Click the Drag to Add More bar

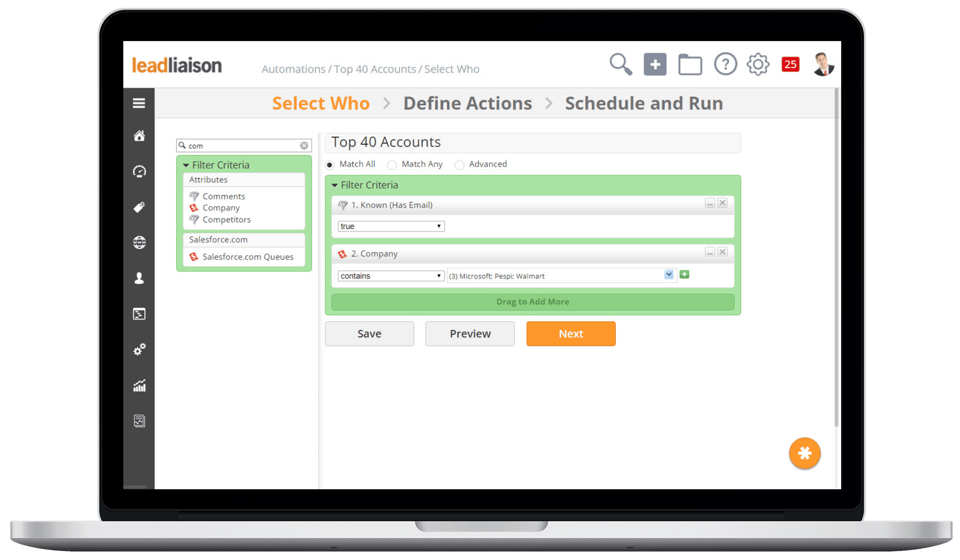pos(533,302)
